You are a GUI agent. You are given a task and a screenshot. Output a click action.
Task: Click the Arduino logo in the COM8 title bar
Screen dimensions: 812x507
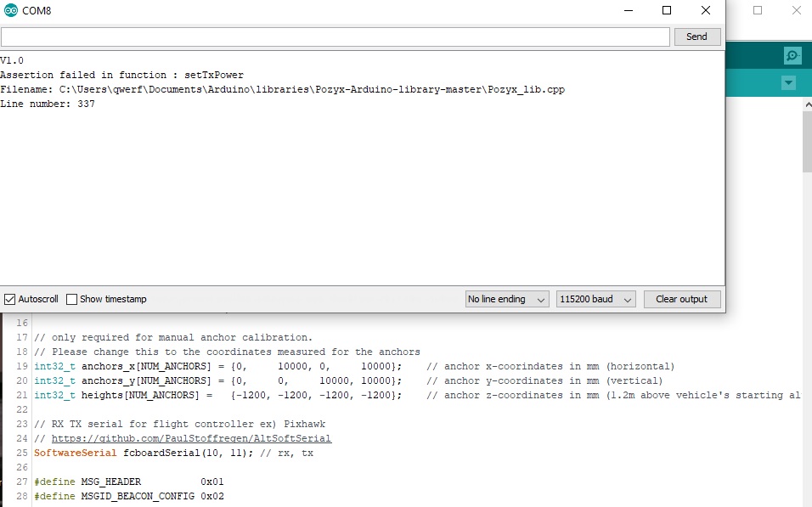10,10
